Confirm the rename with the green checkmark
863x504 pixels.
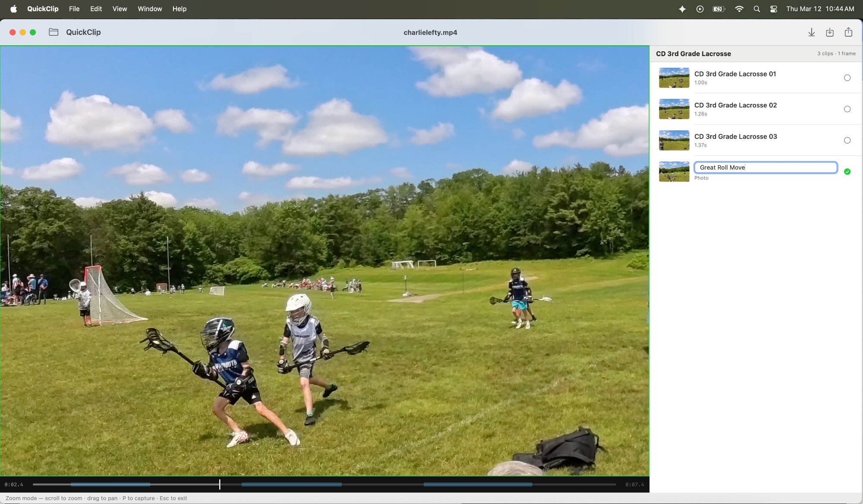pyautogui.click(x=847, y=171)
